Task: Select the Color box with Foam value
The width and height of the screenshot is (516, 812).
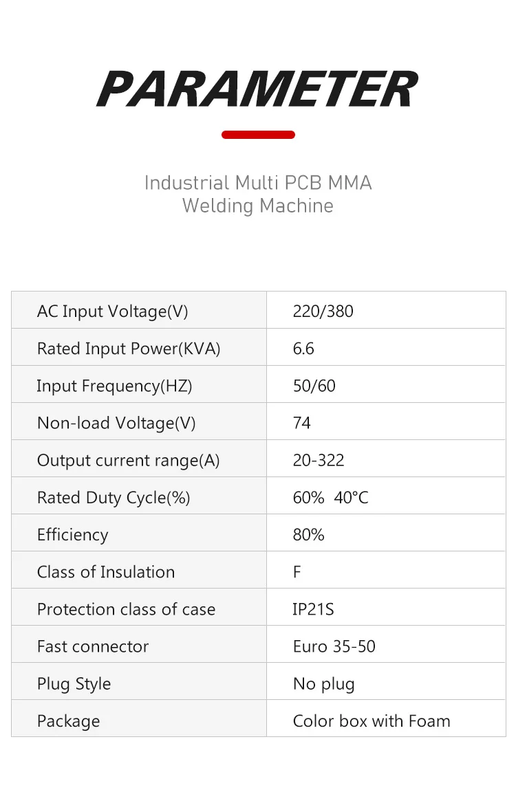Action: coord(372,721)
